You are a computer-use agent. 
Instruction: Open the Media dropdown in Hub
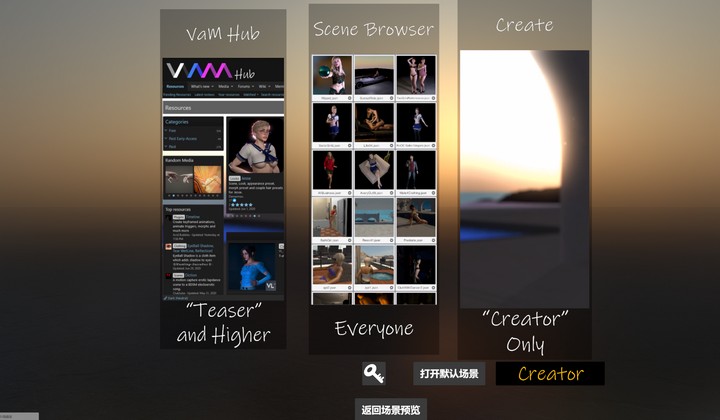[x=225, y=86]
